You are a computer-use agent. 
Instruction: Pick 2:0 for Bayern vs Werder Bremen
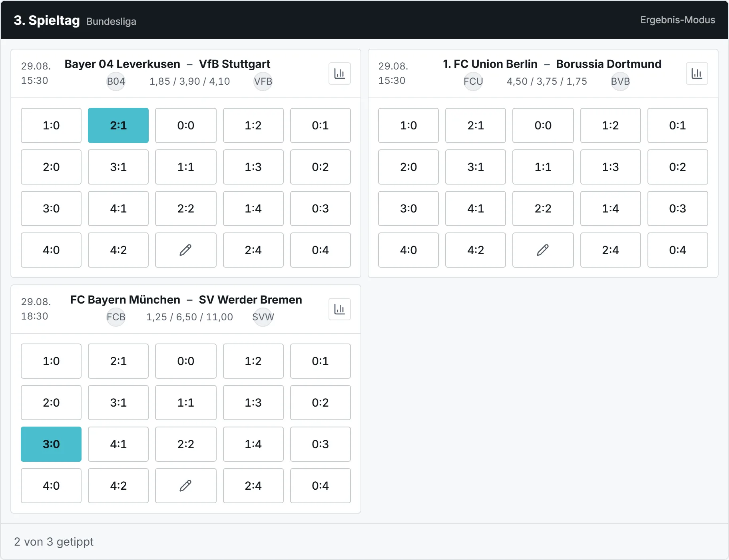click(51, 403)
